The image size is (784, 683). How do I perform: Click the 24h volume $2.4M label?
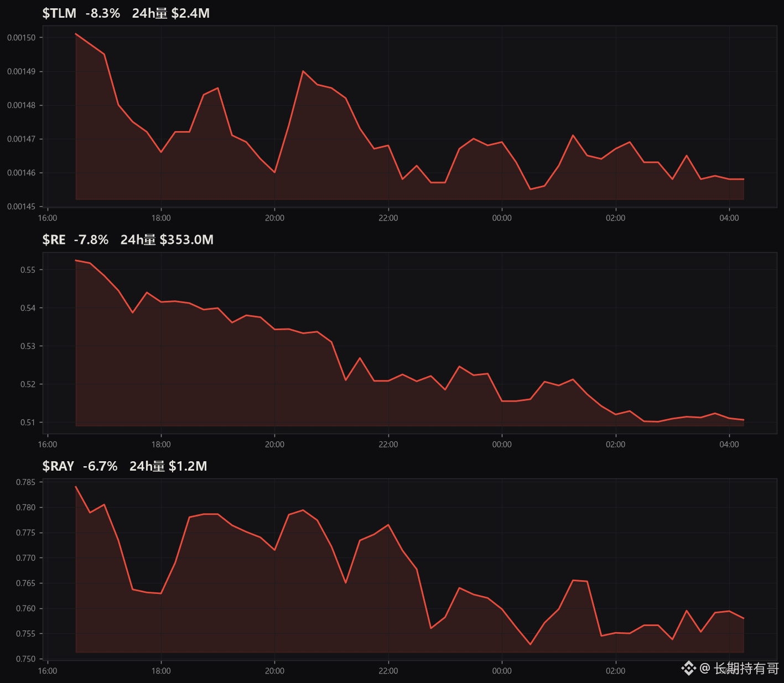click(x=171, y=13)
